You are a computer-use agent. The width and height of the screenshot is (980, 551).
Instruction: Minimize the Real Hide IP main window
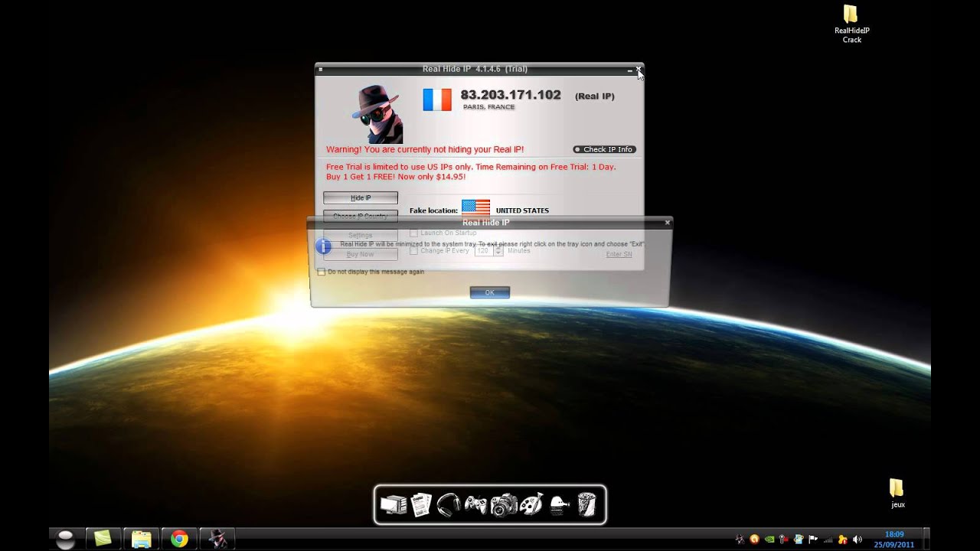click(629, 70)
